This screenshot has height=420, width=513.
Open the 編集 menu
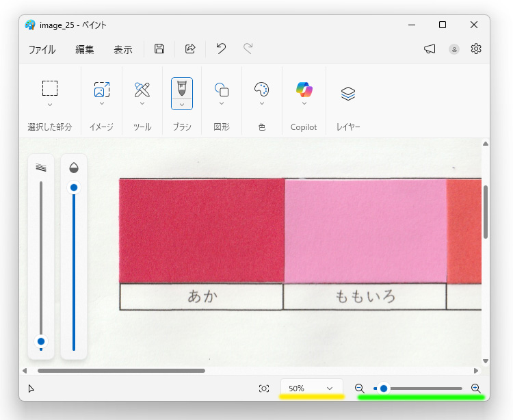coord(85,49)
